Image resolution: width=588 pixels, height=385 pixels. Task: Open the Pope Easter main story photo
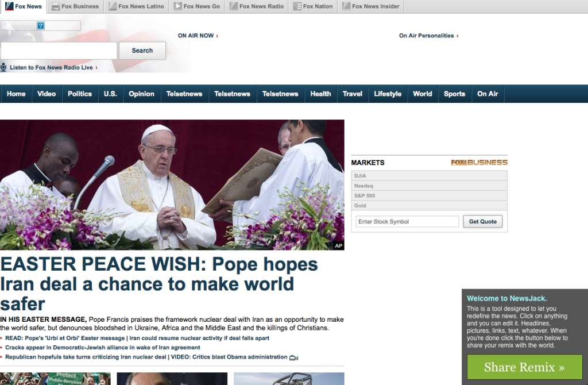172,184
